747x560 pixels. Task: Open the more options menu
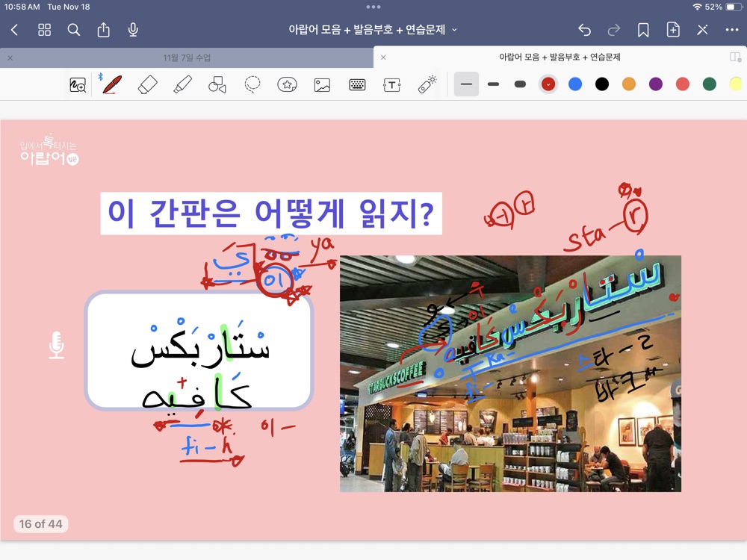(732, 30)
